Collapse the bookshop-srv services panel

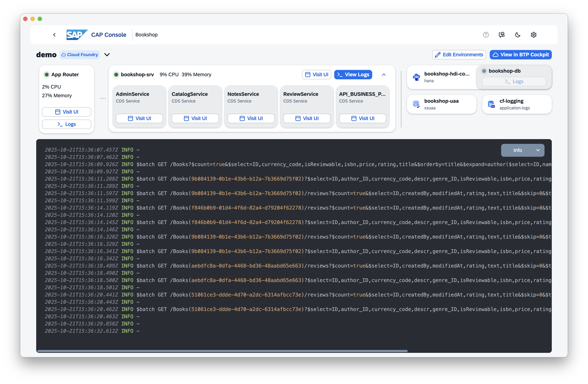(384, 74)
